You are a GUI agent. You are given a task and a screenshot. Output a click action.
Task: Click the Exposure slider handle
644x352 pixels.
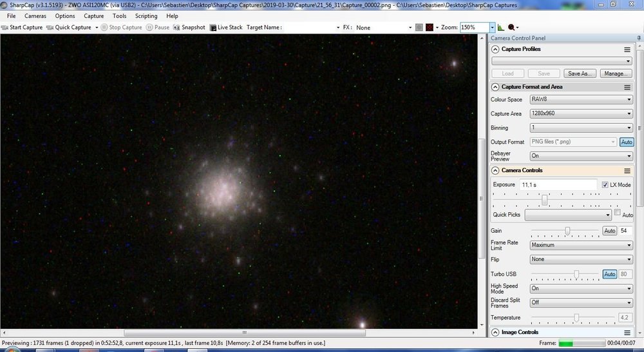pos(545,200)
